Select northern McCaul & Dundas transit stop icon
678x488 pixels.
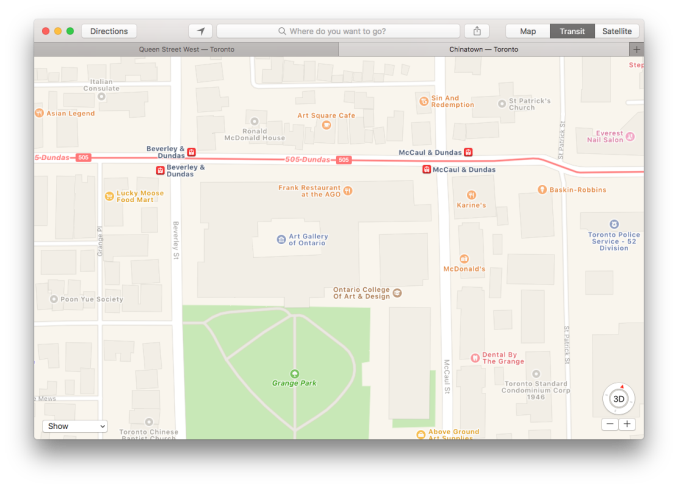[468, 152]
